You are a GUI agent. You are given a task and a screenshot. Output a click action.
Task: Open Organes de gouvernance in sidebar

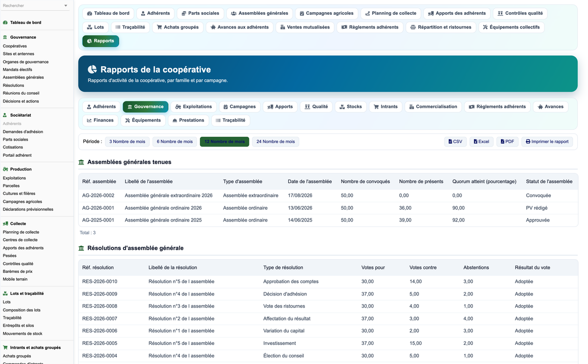pyautogui.click(x=25, y=62)
